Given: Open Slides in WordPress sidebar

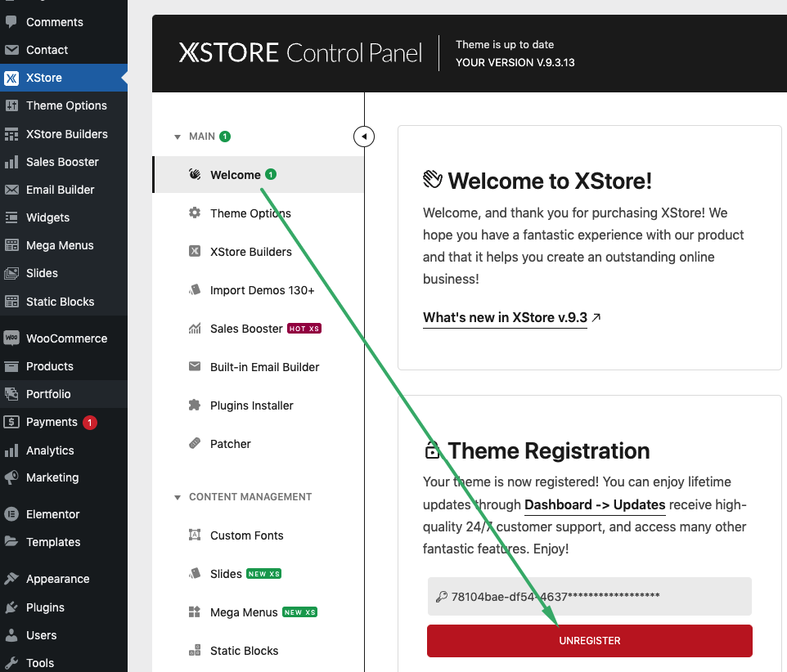Looking at the screenshot, I should 64,273.
